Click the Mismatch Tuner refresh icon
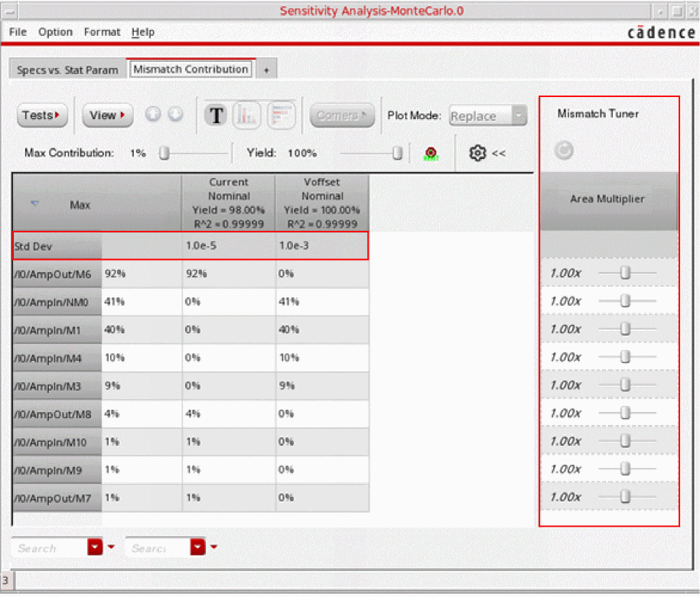This screenshot has width=700, height=597. 564,151
